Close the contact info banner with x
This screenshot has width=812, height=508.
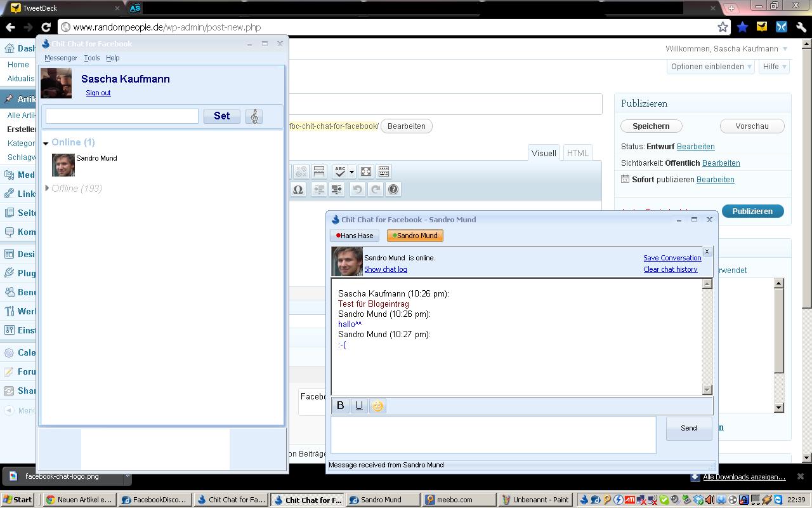[x=707, y=251]
